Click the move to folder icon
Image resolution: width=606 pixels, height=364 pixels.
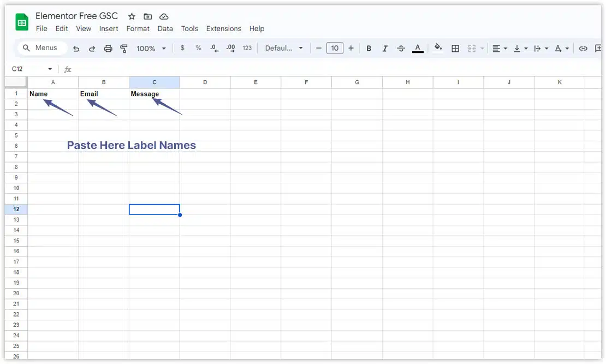147,16
